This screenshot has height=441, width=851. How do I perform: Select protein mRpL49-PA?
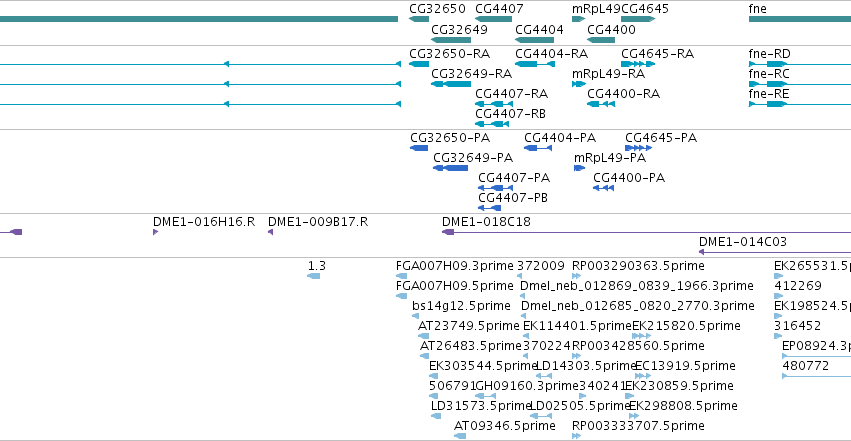[580, 168]
